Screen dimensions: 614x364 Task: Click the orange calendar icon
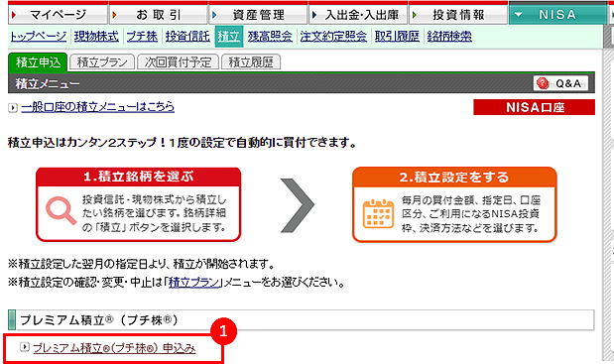pyautogui.click(x=378, y=213)
